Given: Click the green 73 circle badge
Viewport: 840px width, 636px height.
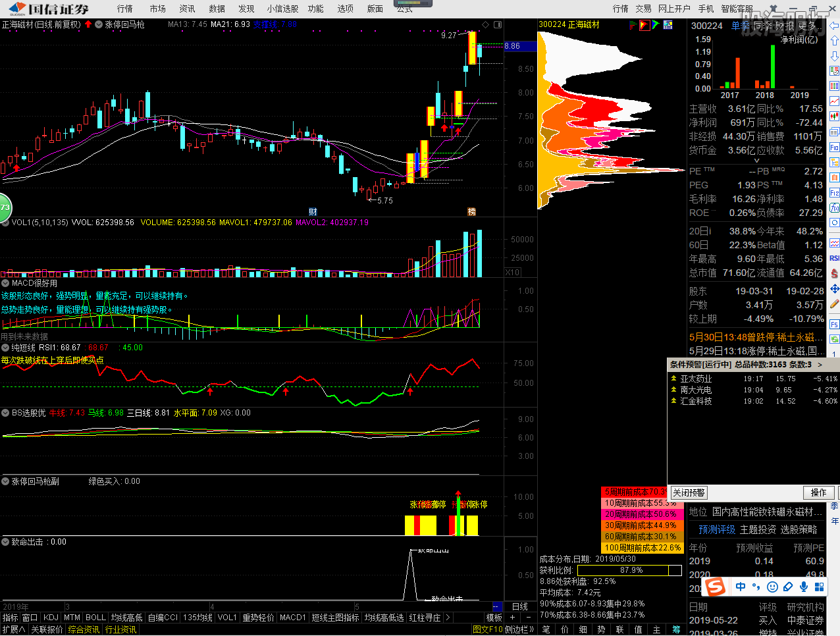Looking at the screenshot, I should (5, 207).
